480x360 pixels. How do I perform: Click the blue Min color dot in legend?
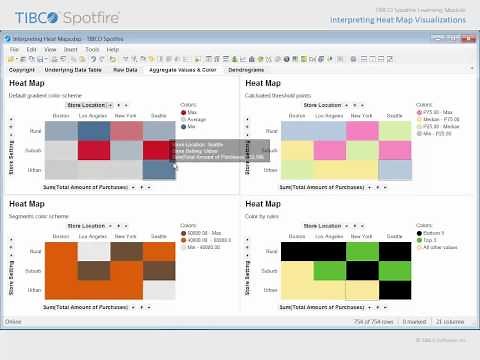pyautogui.click(x=183, y=127)
